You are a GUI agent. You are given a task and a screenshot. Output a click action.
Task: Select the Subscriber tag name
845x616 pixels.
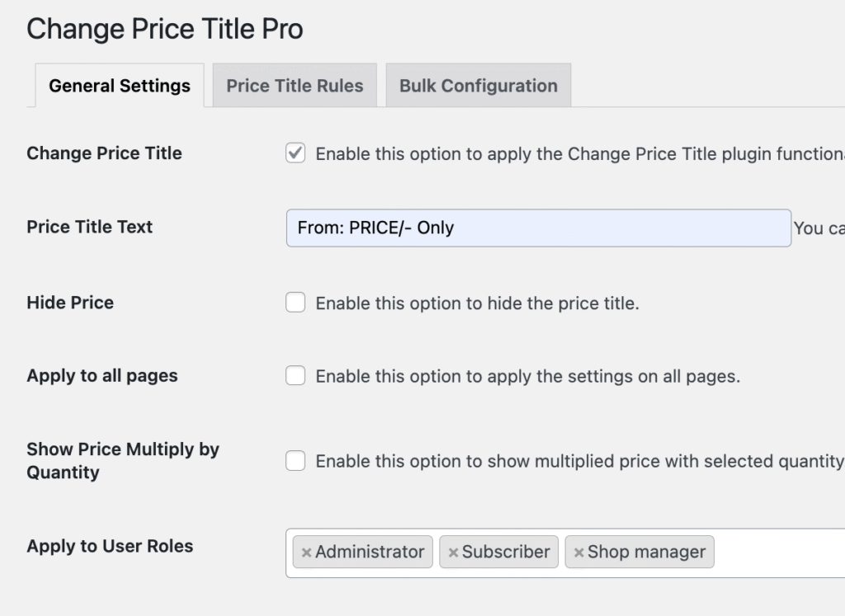(x=505, y=553)
